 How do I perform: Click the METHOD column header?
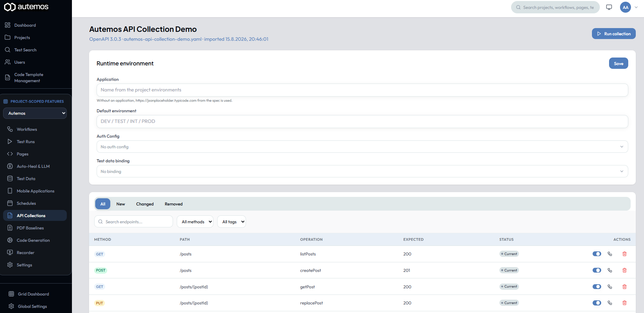(102, 239)
